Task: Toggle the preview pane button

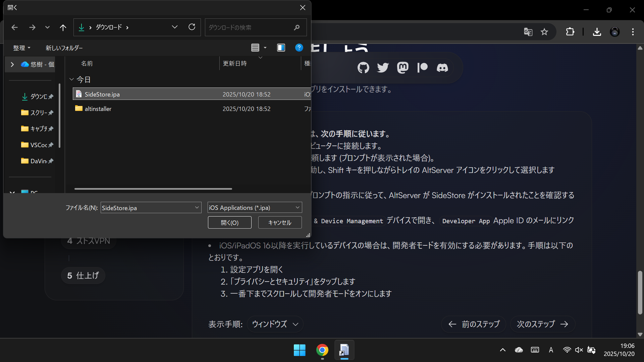Action: tap(281, 48)
